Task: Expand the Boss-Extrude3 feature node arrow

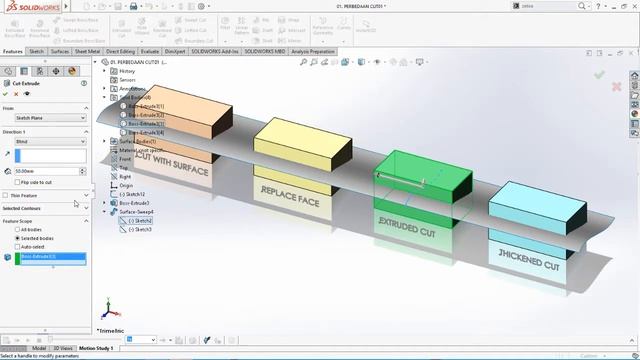Action: 104,203
